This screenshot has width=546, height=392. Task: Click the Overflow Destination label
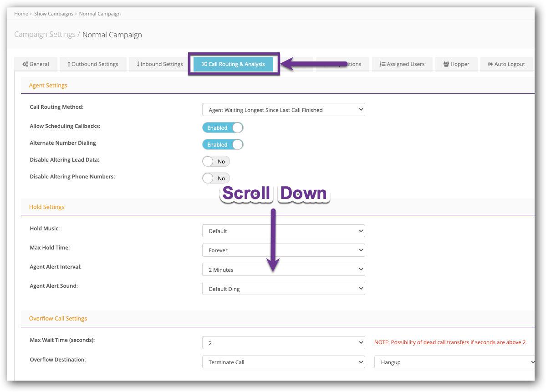pyautogui.click(x=58, y=359)
